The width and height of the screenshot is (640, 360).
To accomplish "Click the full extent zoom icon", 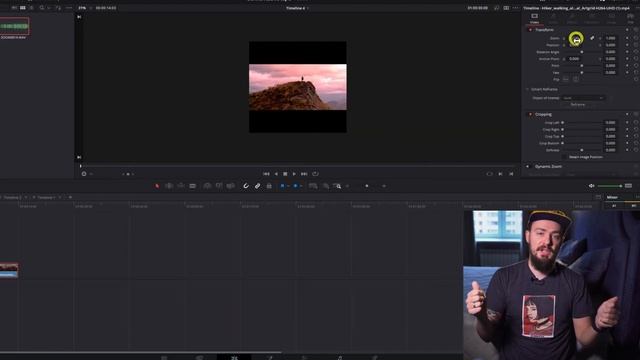I will click(313, 186).
